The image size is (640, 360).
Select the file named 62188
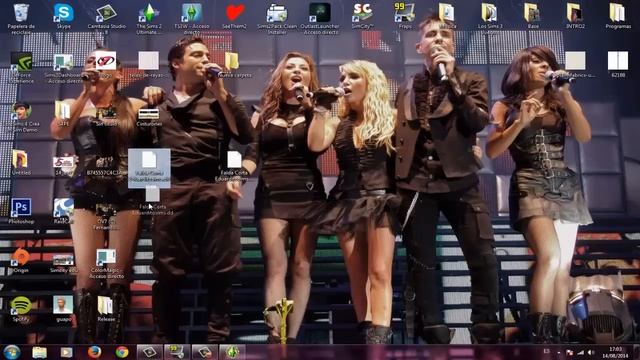(618, 64)
